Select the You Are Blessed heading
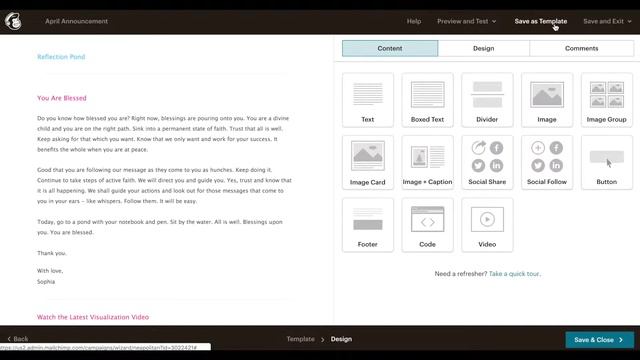The width and height of the screenshot is (640, 360). point(62,98)
